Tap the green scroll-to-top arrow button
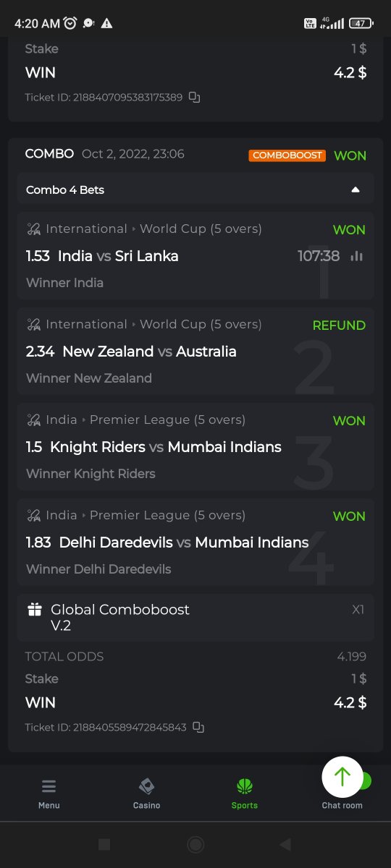This screenshot has height=868, width=391. coord(342,777)
